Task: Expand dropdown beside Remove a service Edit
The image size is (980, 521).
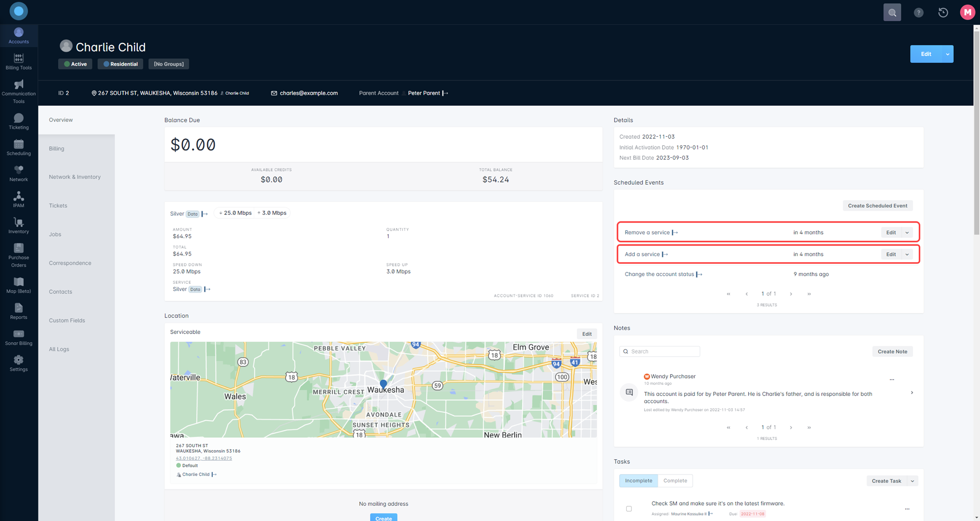Action: coord(907,233)
